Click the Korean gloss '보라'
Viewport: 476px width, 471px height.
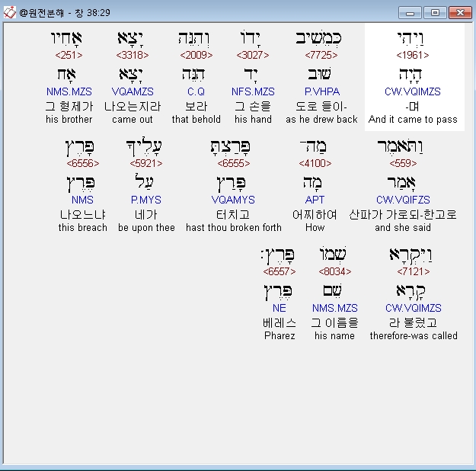pyautogui.click(x=196, y=107)
